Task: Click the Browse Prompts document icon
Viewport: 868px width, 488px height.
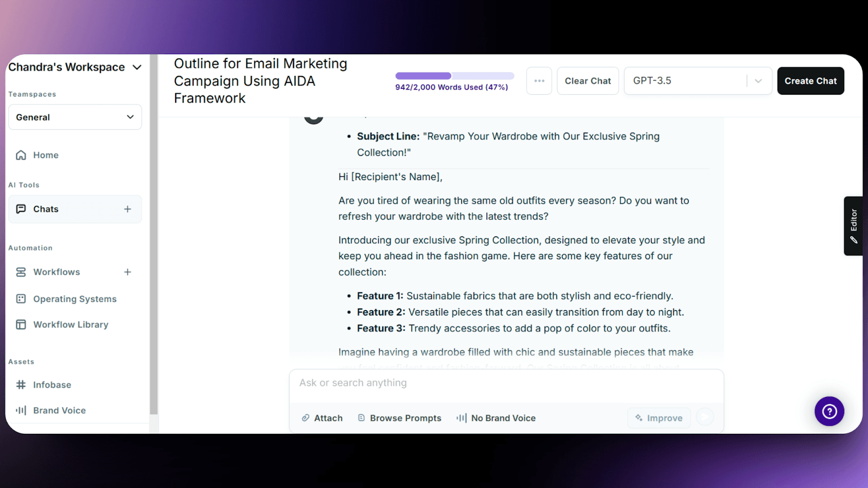Action: [361, 418]
